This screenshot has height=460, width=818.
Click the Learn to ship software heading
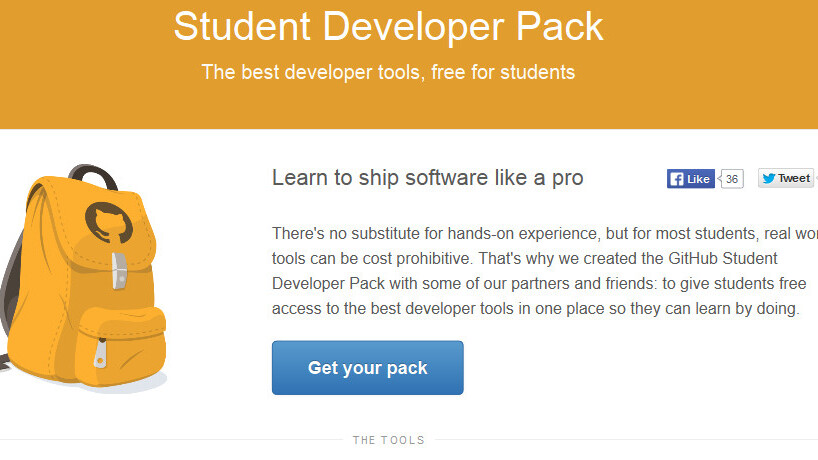pyautogui.click(x=427, y=178)
